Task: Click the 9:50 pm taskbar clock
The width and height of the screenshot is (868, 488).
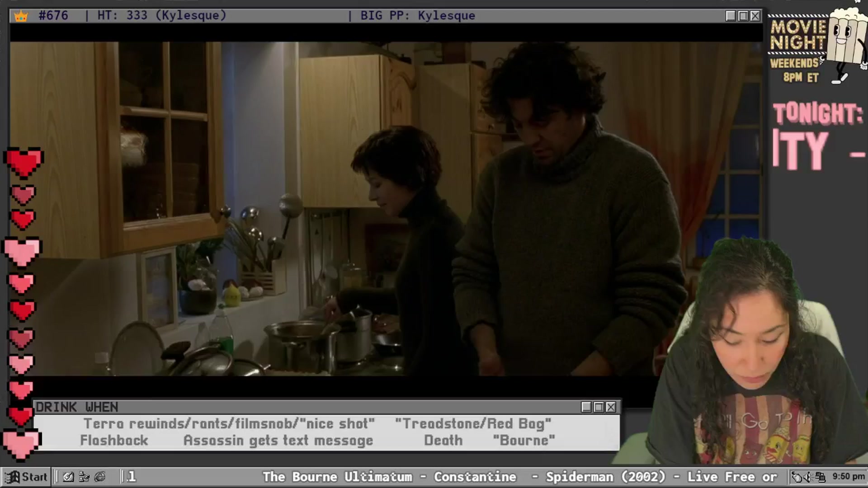Action: pyautogui.click(x=848, y=476)
